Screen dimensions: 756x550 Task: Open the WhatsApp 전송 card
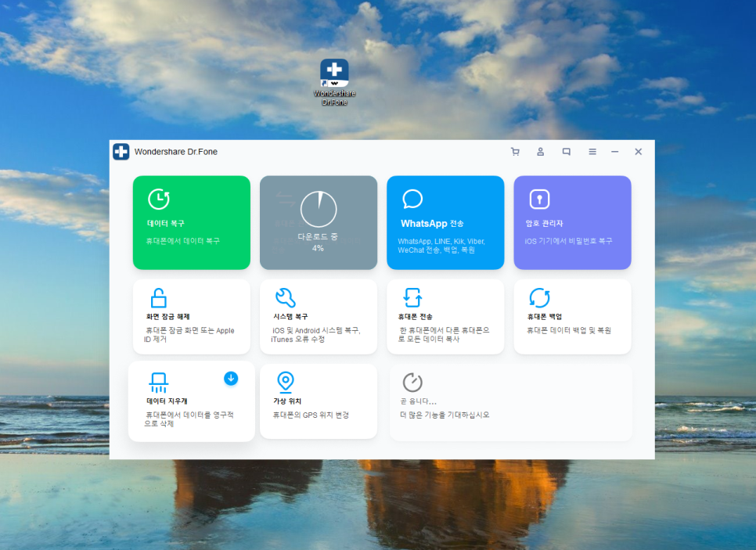[445, 223]
